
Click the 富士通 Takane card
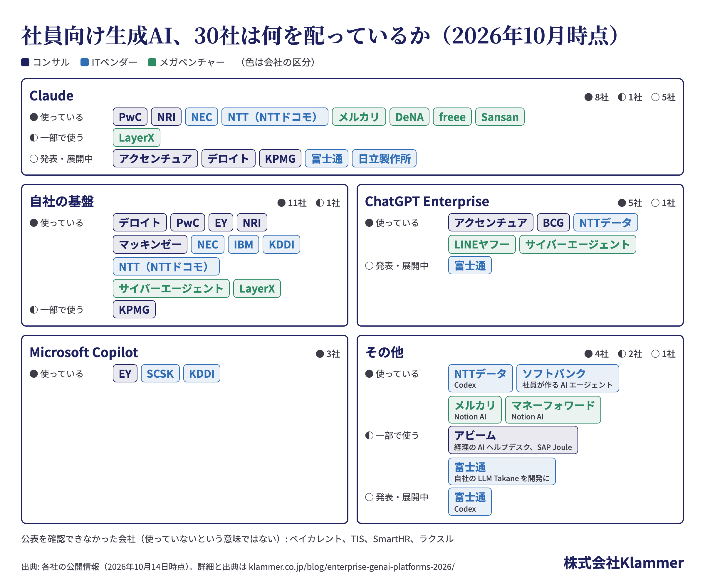coord(502,471)
